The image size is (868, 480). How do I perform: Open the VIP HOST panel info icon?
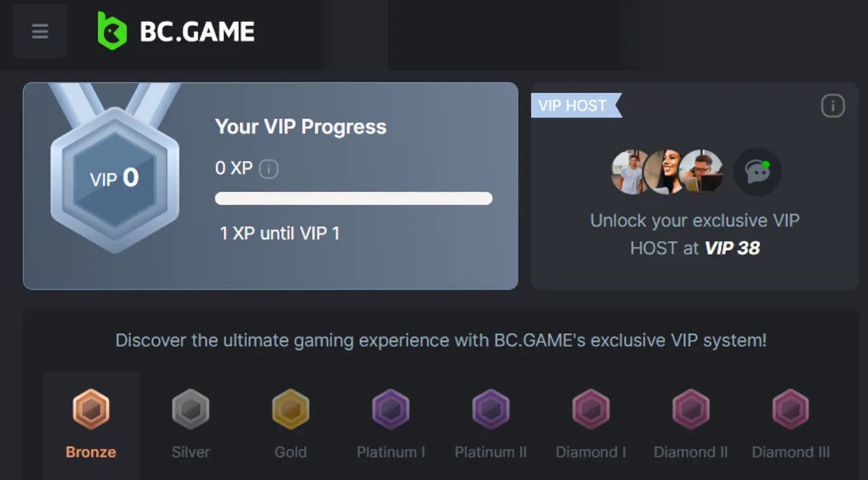pyautogui.click(x=833, y=106)
